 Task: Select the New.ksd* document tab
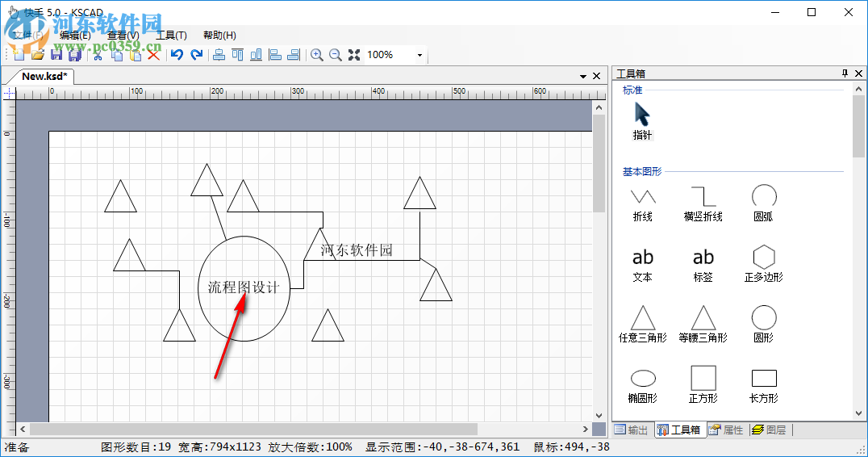coord(44,77)
